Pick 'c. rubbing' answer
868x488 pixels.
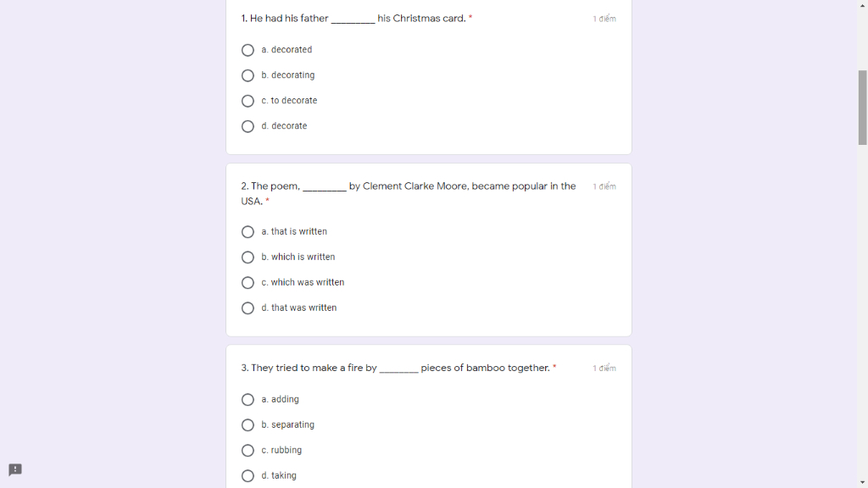pyautogui.click(x=248, y=451)
